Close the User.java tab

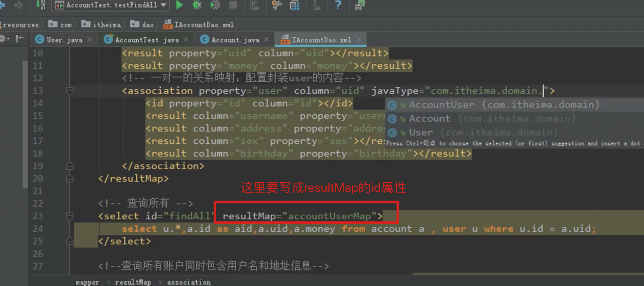[89, 39]
